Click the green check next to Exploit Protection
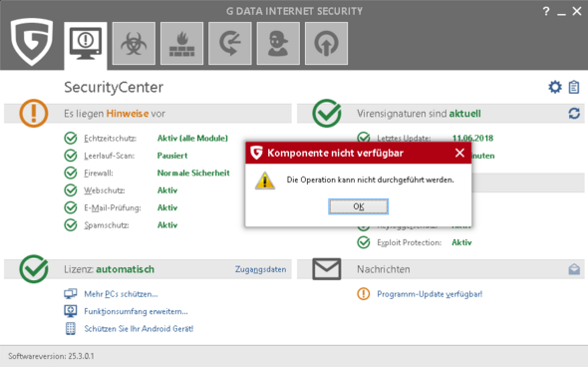The height and width of the screenshot is (367, 588). point(364,242)
